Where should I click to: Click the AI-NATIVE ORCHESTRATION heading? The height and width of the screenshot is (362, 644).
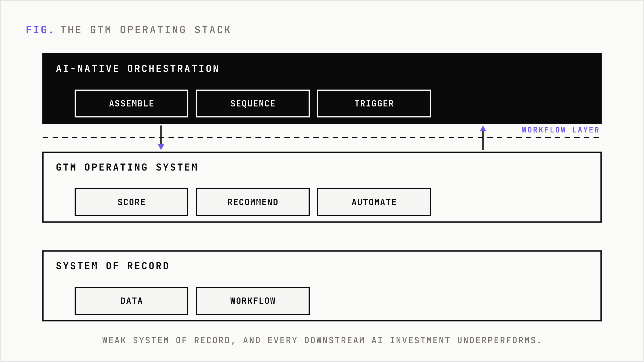click(x=138, y=69)
